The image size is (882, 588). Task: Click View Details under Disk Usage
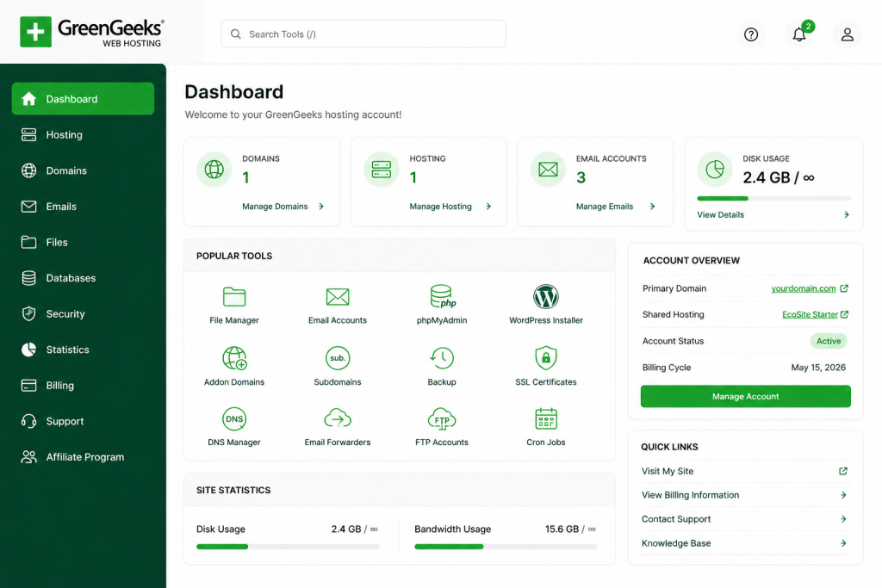721,214
